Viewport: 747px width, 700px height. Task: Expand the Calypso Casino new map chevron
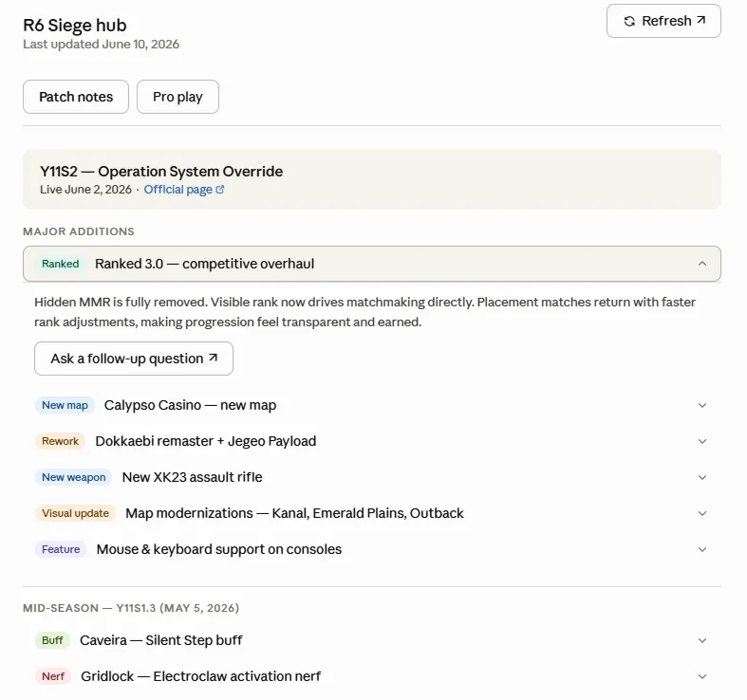(x=701, y=405)
